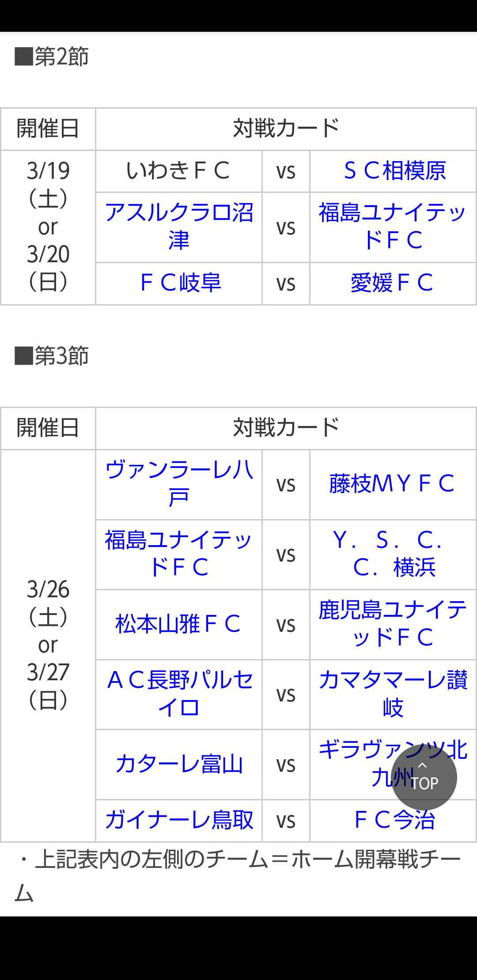Open the 愛媛FC team link

coord(391,283)
